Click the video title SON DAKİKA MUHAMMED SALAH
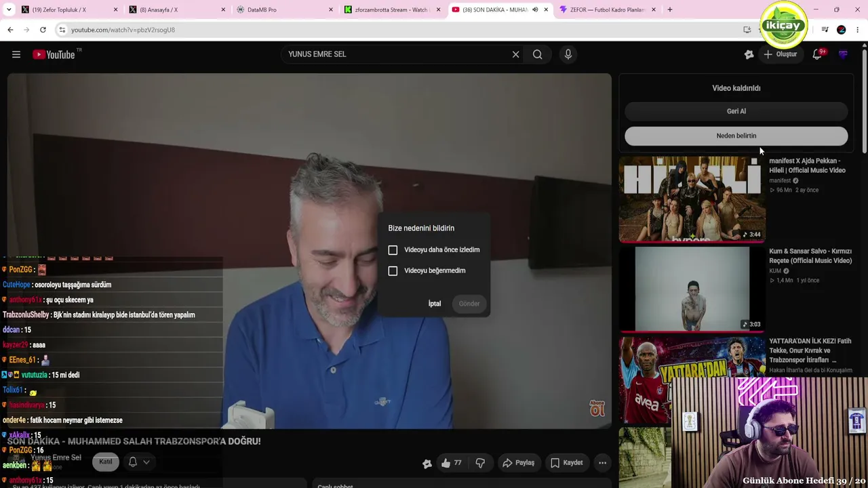This screenshot has height=488, width=868. pyautogui.click(x=134, y=441)
